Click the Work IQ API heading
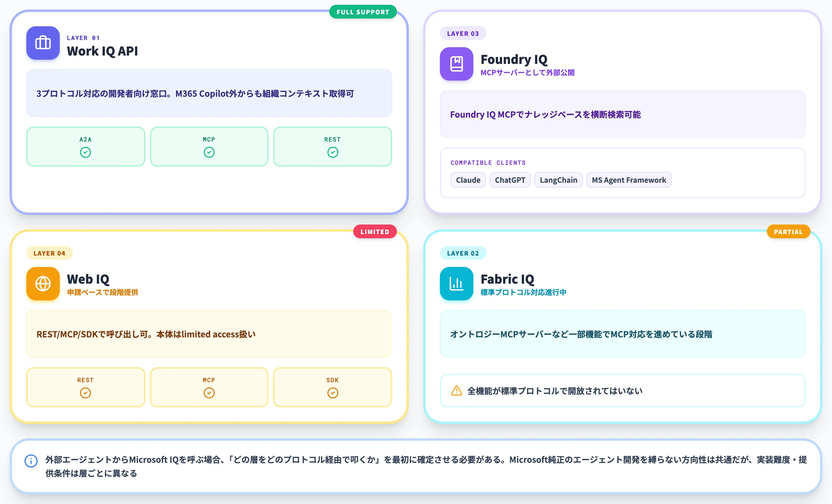This screenshot has width=832, height=504. (102, 51)
